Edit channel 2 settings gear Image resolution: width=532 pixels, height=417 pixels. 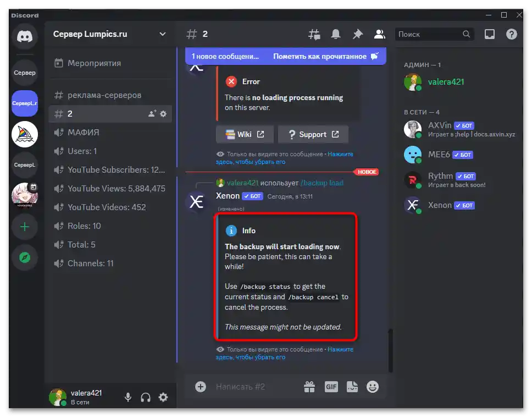163,114
